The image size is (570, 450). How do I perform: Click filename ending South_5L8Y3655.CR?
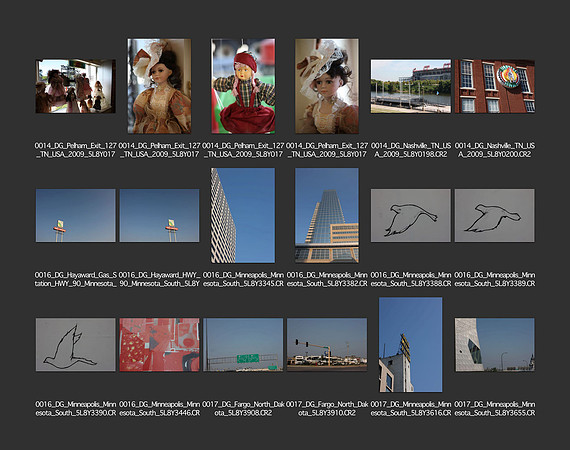[495, 409]
